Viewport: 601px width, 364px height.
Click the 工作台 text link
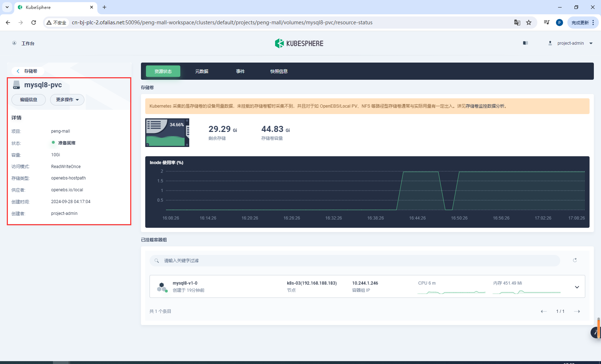28,43
